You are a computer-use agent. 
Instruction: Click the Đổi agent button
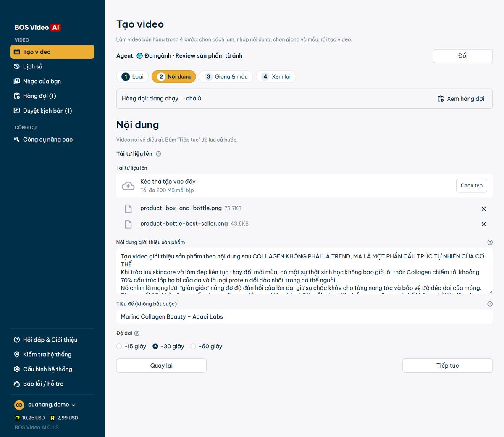(x=462, y=56)
